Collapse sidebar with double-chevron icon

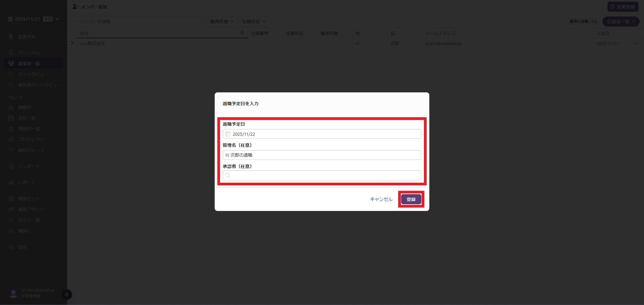(x=67, y=295)
